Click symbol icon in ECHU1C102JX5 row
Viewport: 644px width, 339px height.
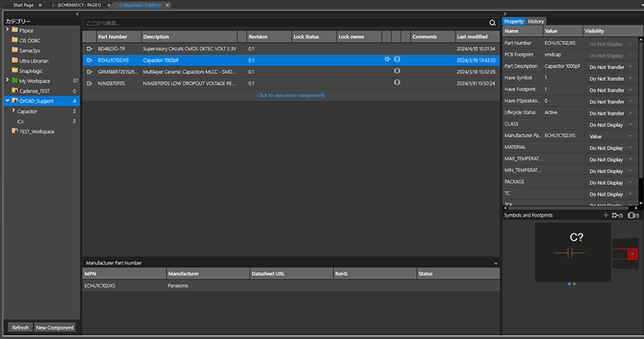pyautogui.click(x=89, y=60)
